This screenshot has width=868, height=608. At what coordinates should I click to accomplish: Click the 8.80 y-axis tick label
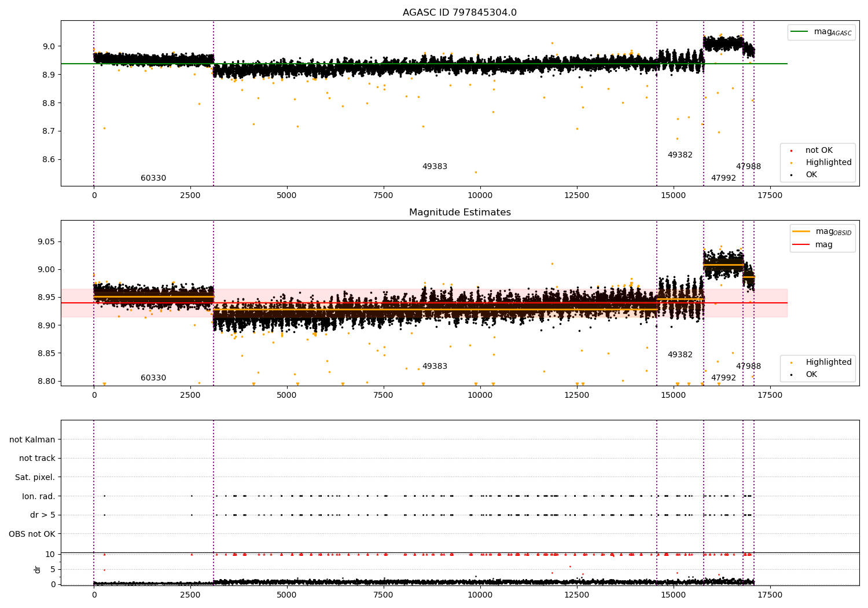pyautogui.click(x=45, y=382)
